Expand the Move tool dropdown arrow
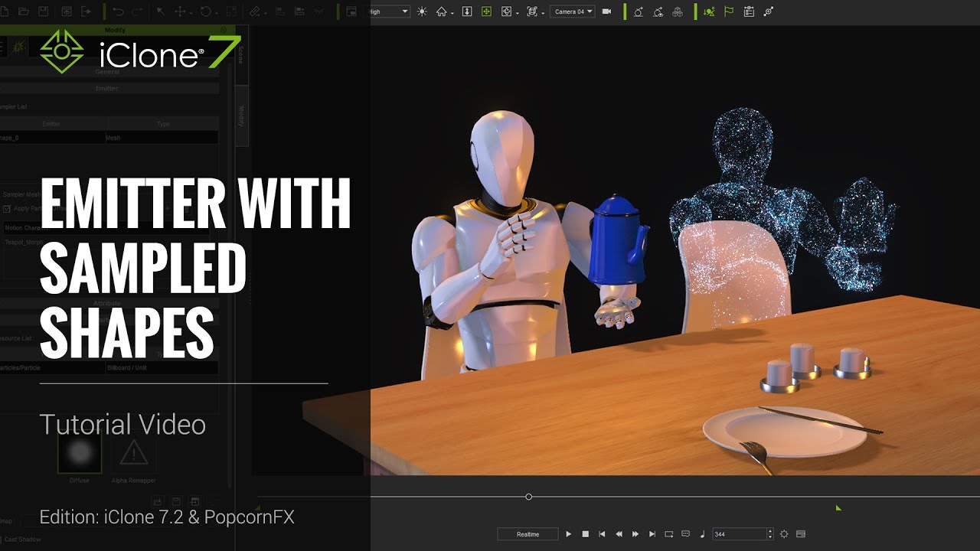 coord(191,13)
